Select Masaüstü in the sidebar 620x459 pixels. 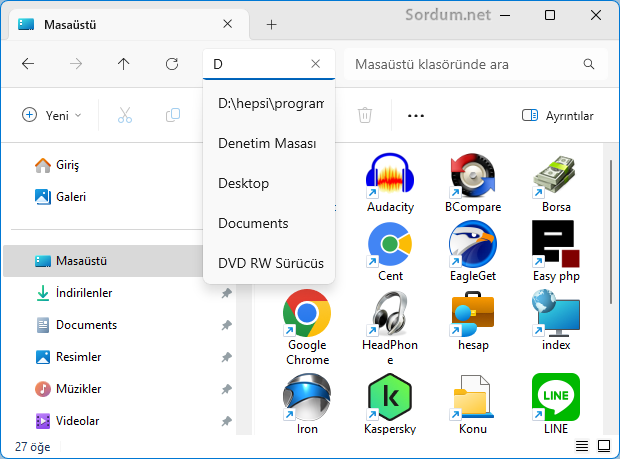[103, 261]
